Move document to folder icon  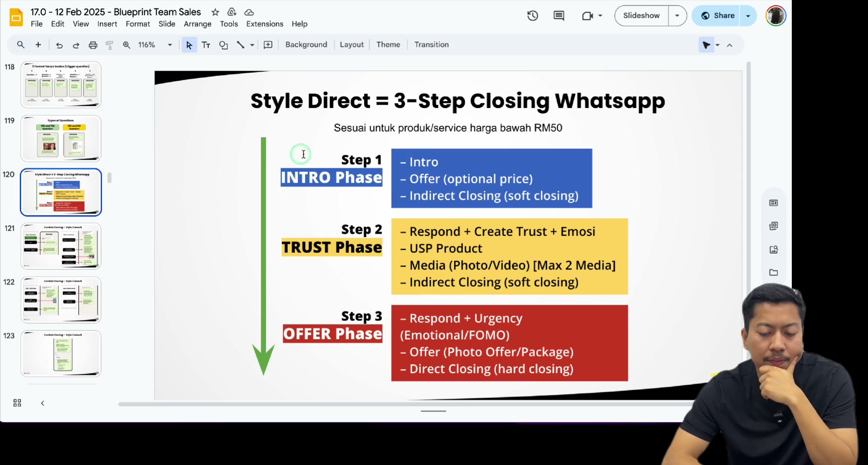[x=232, y=12]
